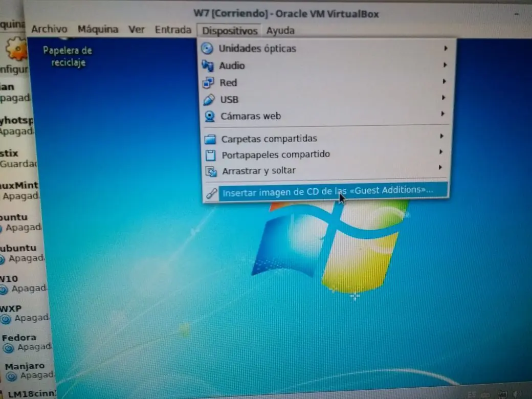Click the power state icon of Fedora VM
The height and width of the screenshot is (399, 532).
(8, 348)
